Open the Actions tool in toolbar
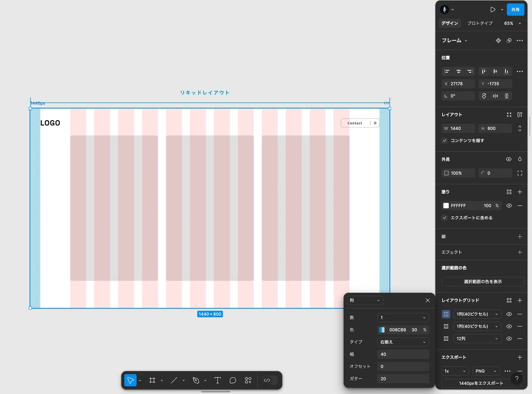The image size is (532, 394). (x=248, y=380)
